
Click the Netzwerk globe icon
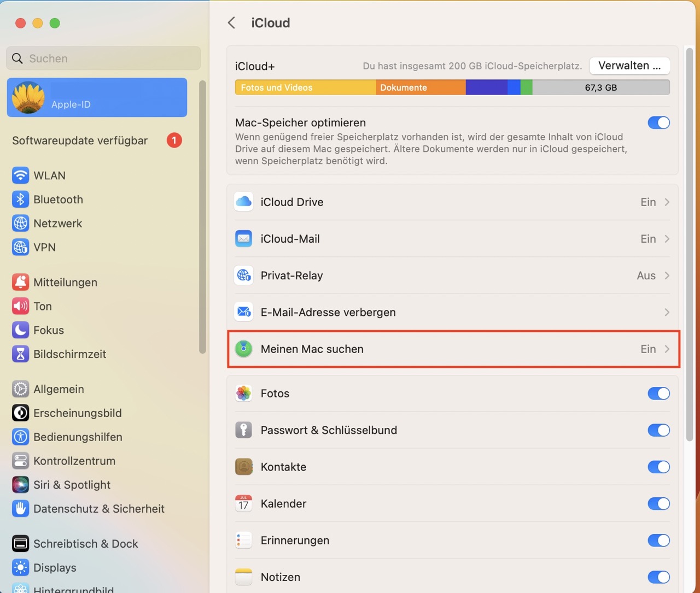pyautogui.click(x=20, y=224)
